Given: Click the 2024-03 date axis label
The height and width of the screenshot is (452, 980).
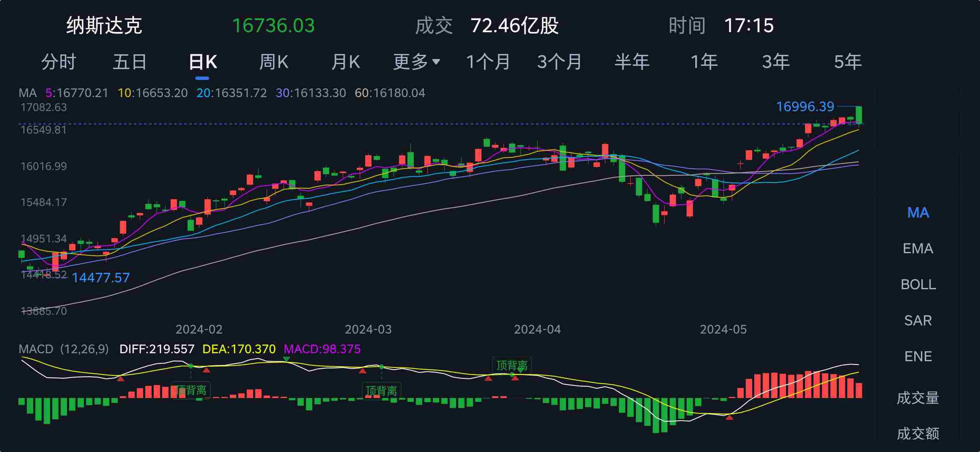Looking at the screenshot, I should click(368, 330).
